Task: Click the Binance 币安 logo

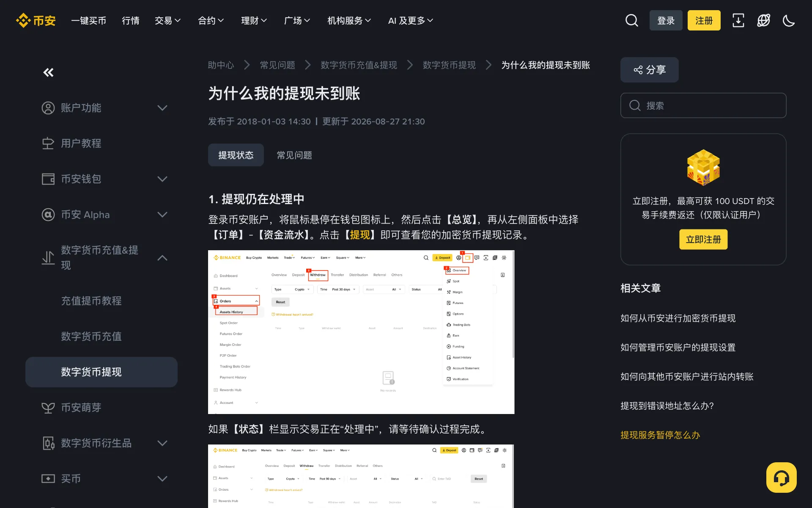Action: point(36,20)
